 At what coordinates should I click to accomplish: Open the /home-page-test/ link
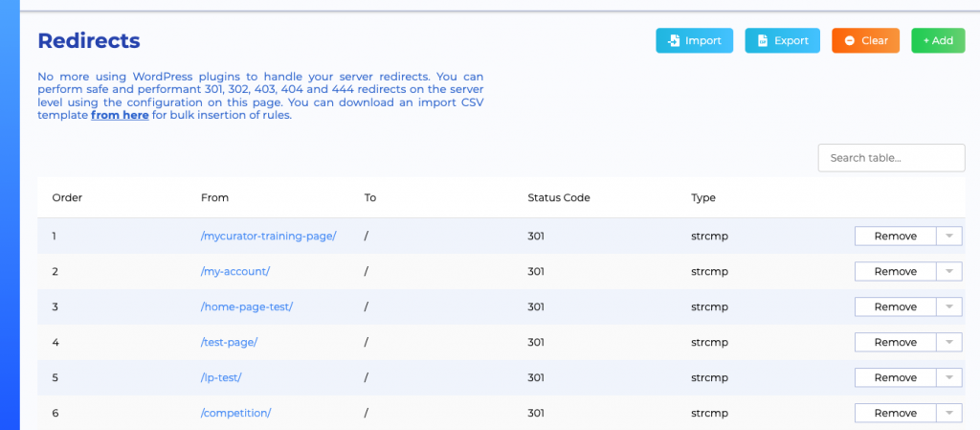tap(247, 306)
